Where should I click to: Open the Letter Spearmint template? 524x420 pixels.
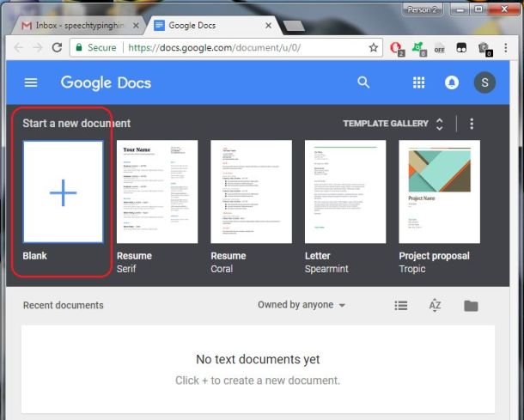pyautogui.click(x=345, y=192)
